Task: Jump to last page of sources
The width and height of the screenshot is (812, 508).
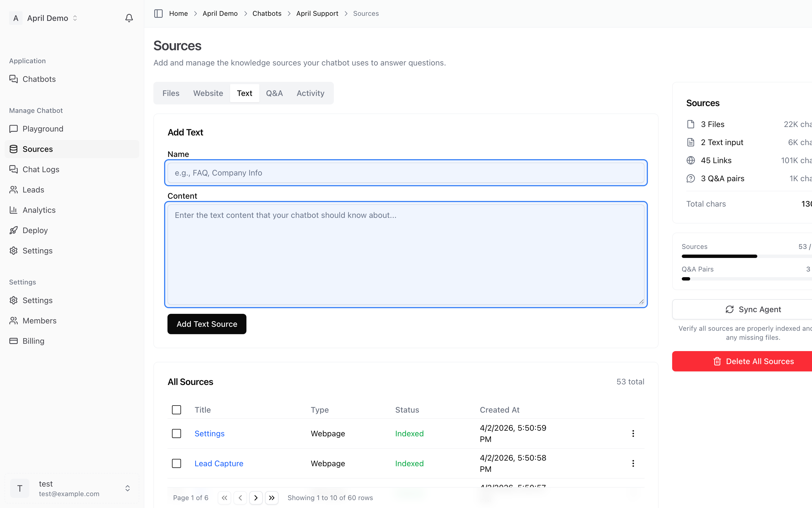Action: point(272,498)
